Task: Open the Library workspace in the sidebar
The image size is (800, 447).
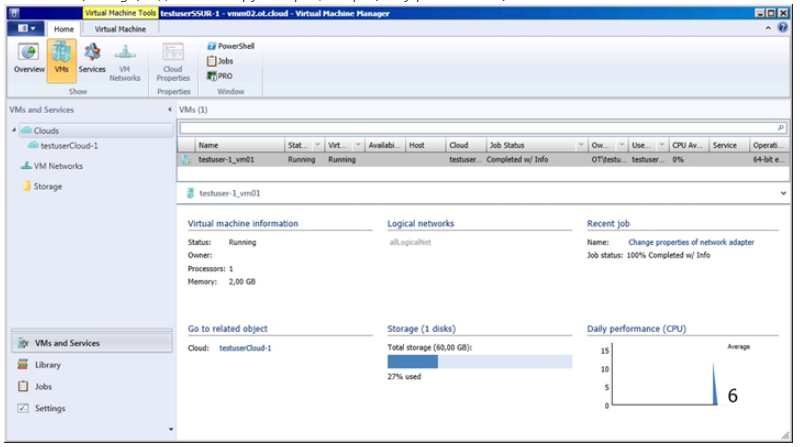Action: pos(48,365)
